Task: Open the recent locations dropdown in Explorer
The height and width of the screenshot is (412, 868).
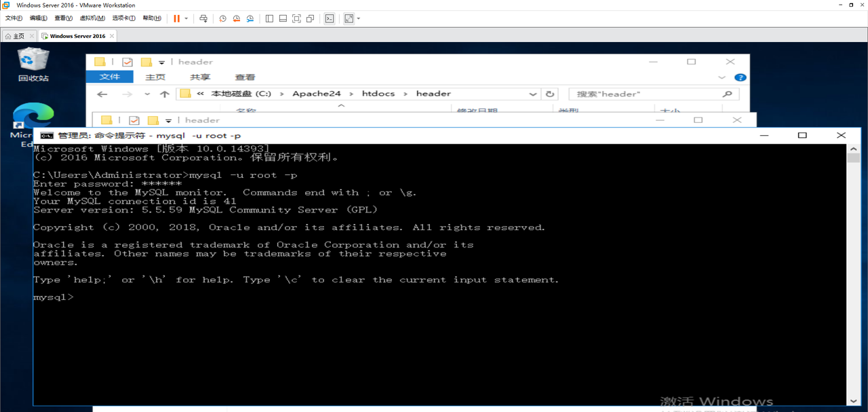Action: [x=147, y=94]
